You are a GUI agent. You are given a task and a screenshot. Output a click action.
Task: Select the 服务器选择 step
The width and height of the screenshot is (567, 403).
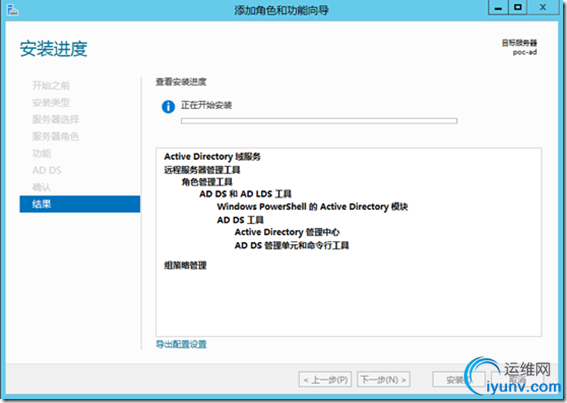point(56,119)
